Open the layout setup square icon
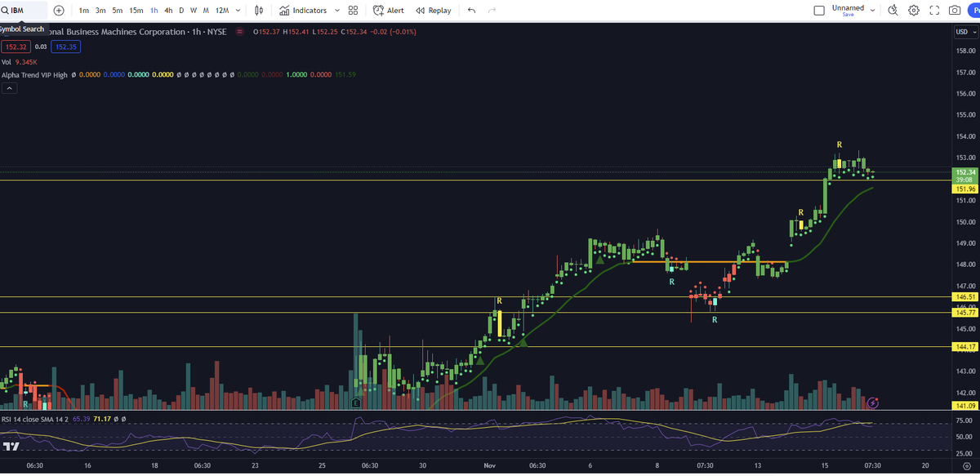Image resolution: width=980 pixels, height=476 pixels. pos(819,11)
